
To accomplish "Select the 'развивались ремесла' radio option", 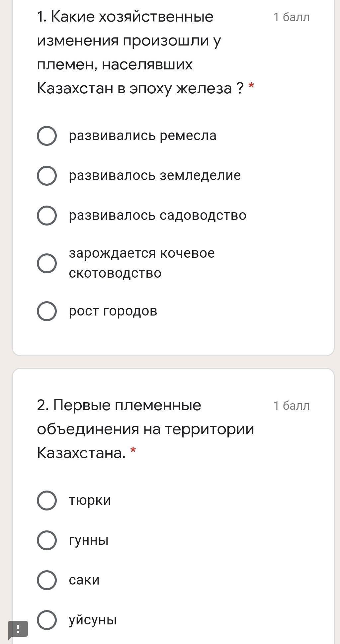I will tap(47, 136).
